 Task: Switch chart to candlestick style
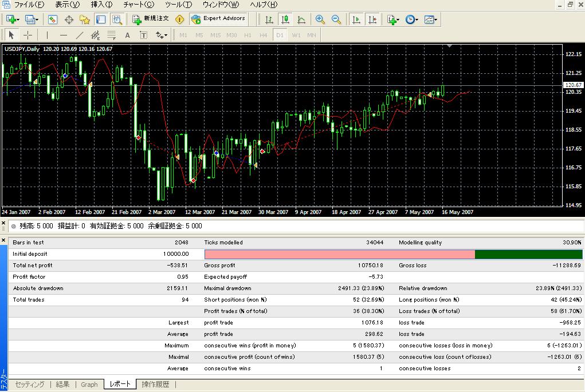[285, 19]
